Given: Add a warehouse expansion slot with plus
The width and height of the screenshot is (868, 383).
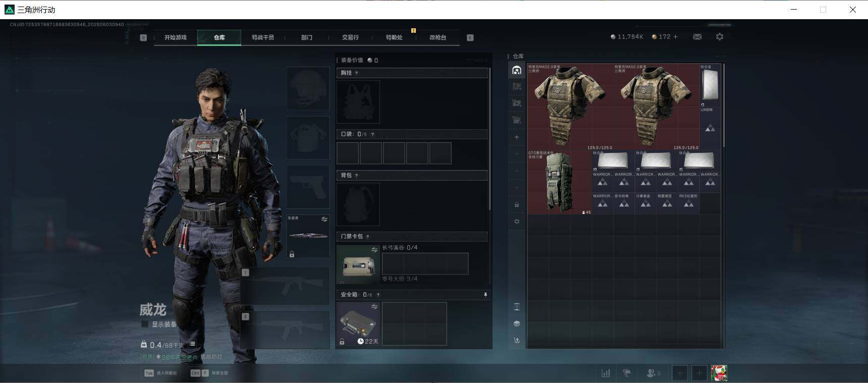Looking at the screenshot, I should click(x=517, y=137).
